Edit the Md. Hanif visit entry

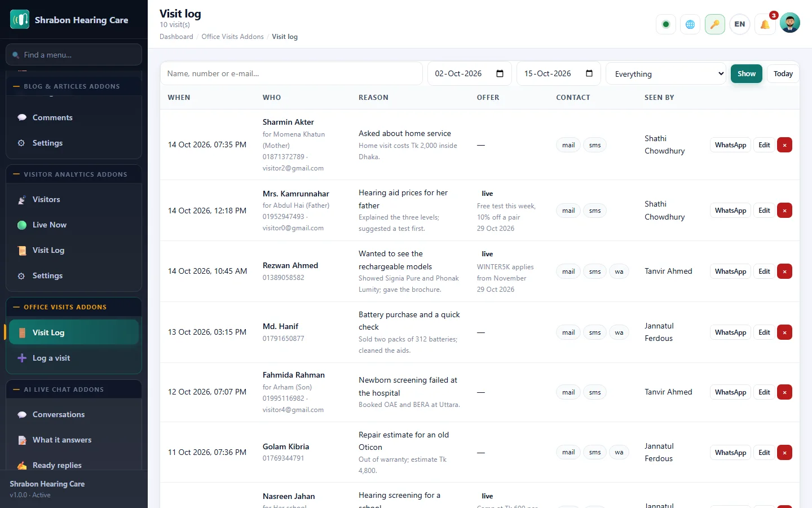(x=764, y=332)
